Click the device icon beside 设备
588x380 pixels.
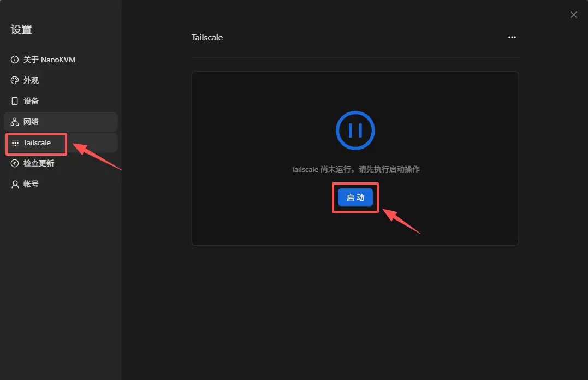tap(15, 101)
